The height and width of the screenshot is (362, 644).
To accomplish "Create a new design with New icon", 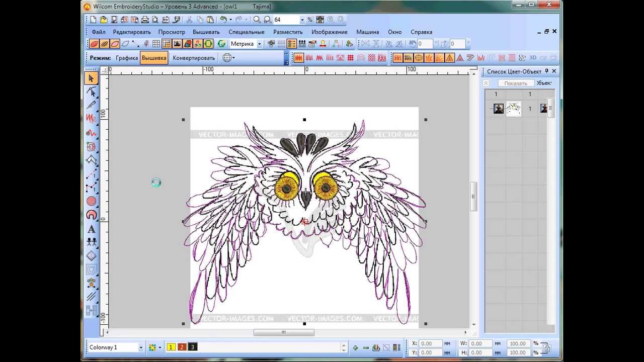I will (x=93, y=20).
